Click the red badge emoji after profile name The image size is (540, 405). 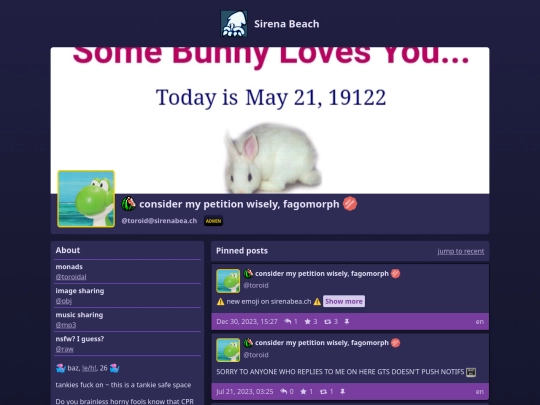[350, 204]
